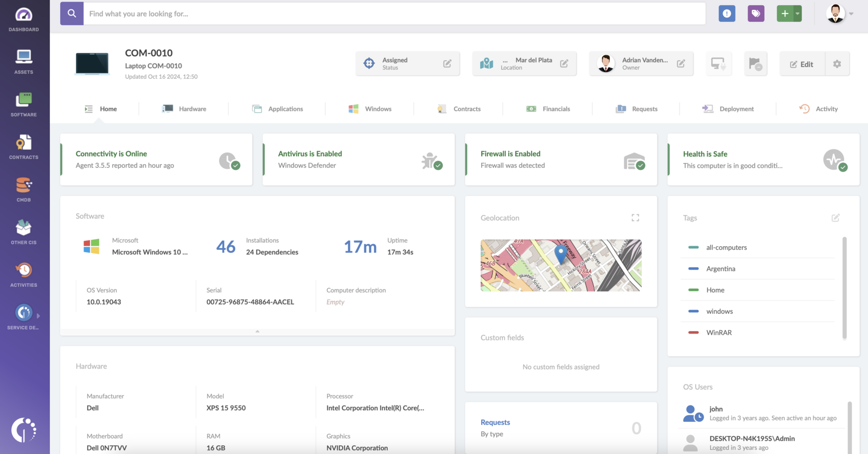Open the CMDB section in sidebar
This screenshot has height=454, width=868.
23,189
